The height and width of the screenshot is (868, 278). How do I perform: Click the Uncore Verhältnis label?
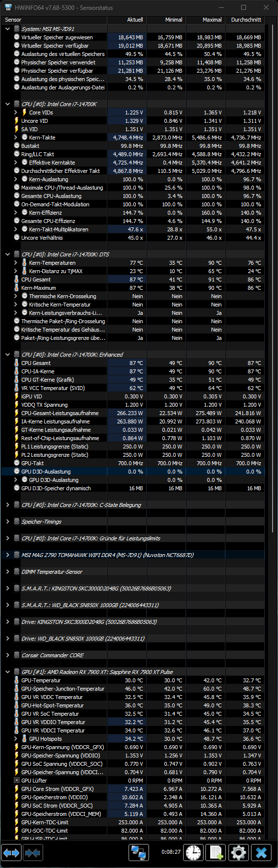[42, 238]
